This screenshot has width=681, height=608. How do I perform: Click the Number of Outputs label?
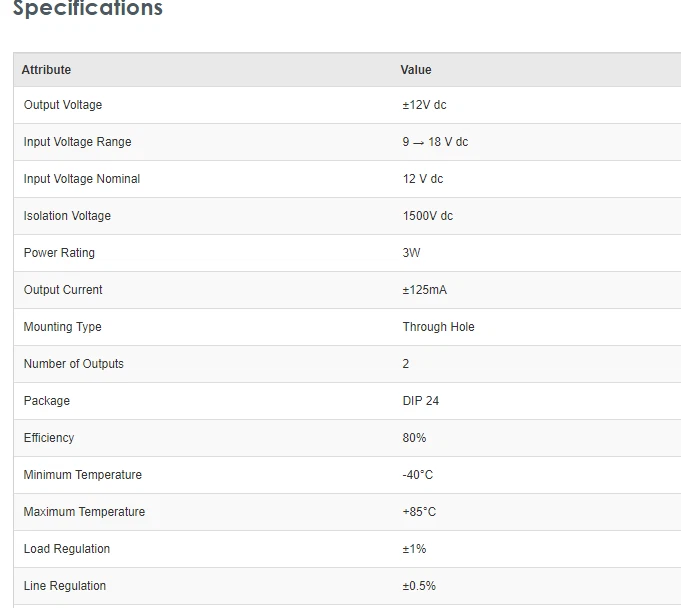coord(74,364)
